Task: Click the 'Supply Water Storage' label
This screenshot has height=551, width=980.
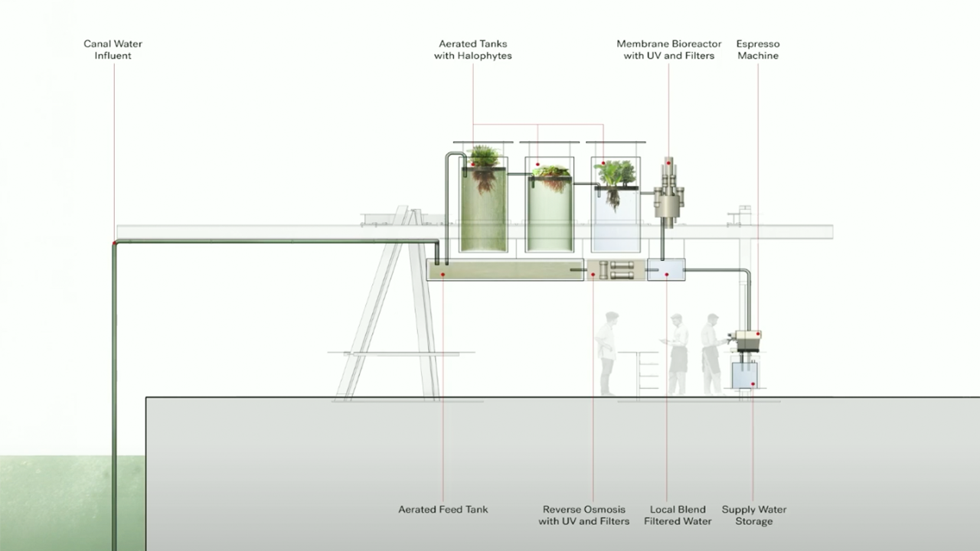Action: [x=753, y=515]
